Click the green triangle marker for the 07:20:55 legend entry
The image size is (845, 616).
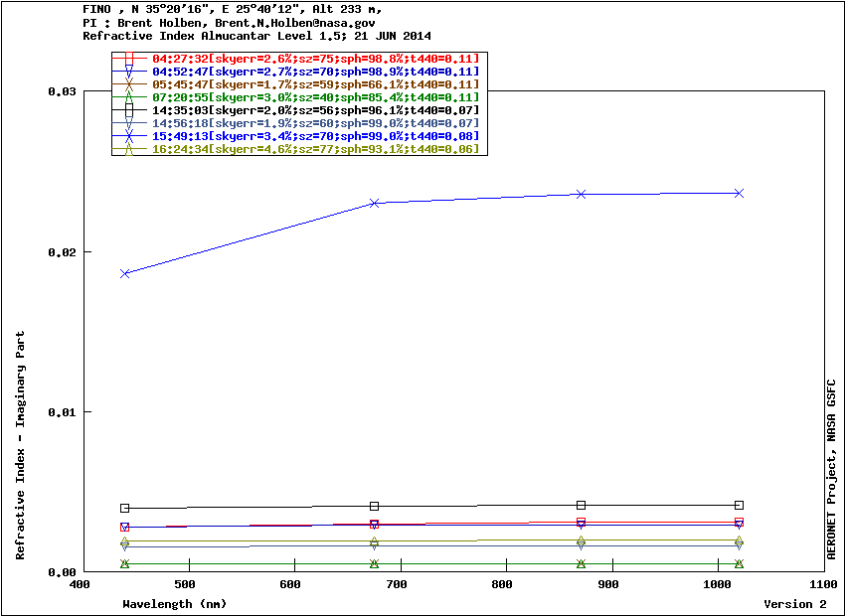(129, 97)
